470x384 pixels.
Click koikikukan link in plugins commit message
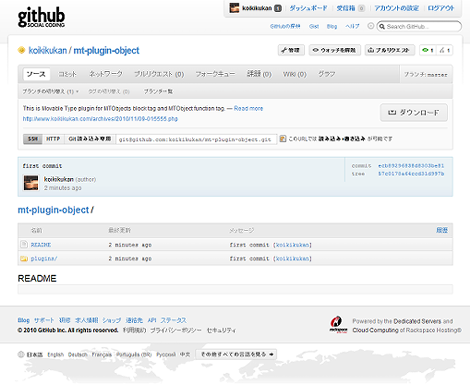(x=293, y=259)
